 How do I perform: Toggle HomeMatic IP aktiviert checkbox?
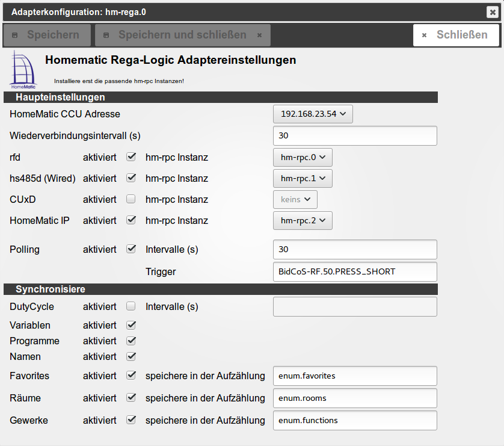coord(131,220)
